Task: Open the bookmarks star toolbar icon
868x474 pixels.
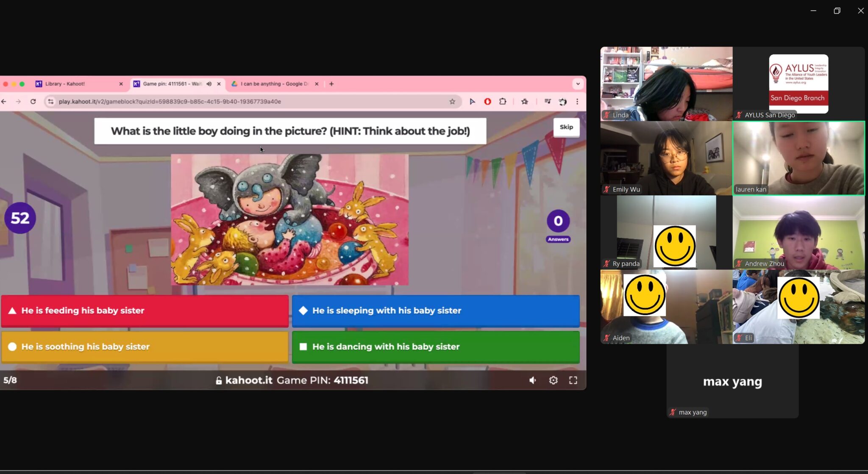Action: coord(525,102)
